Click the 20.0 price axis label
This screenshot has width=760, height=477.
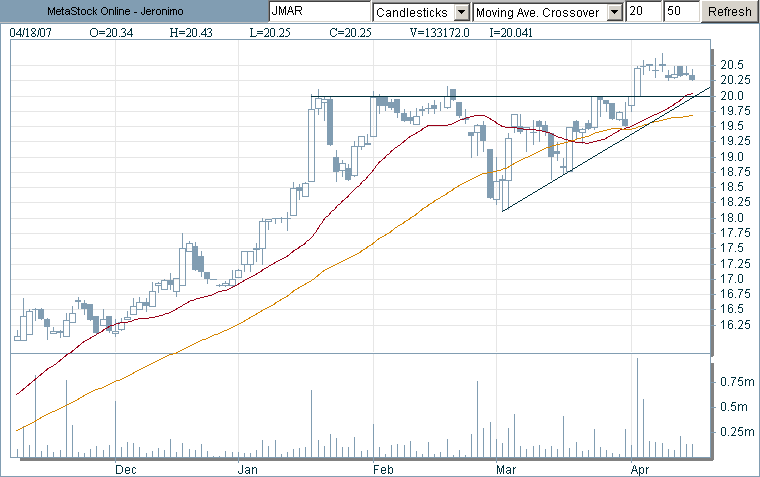pyautogui.click(x=732, y=96)
